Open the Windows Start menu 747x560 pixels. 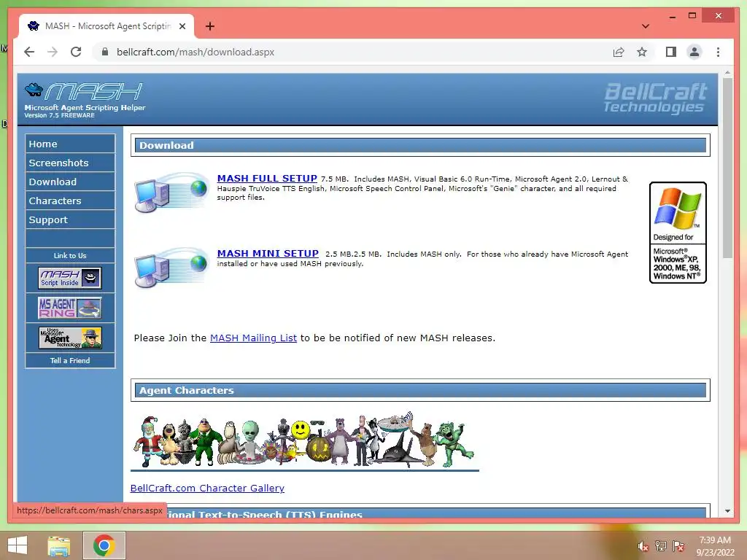click(18, 545)
